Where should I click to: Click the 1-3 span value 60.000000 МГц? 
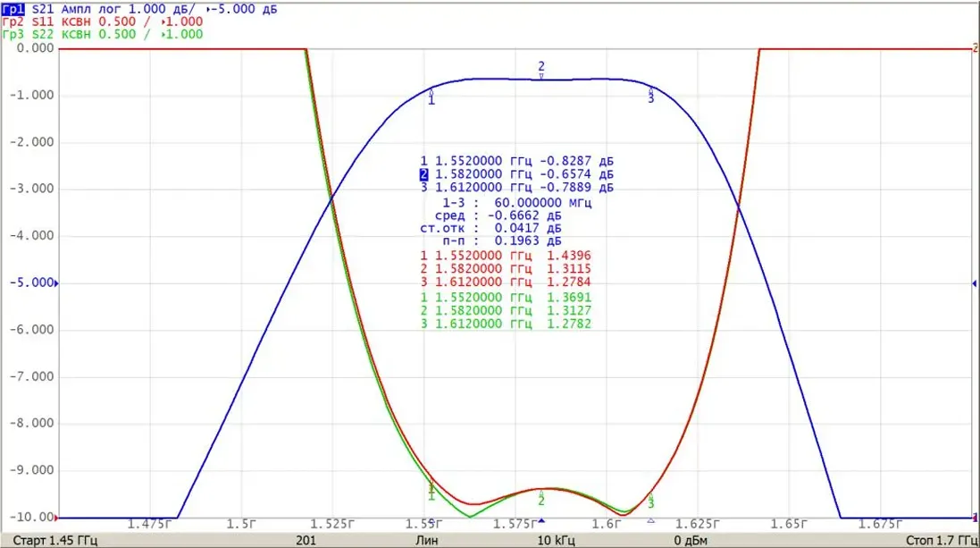[542, 203]
